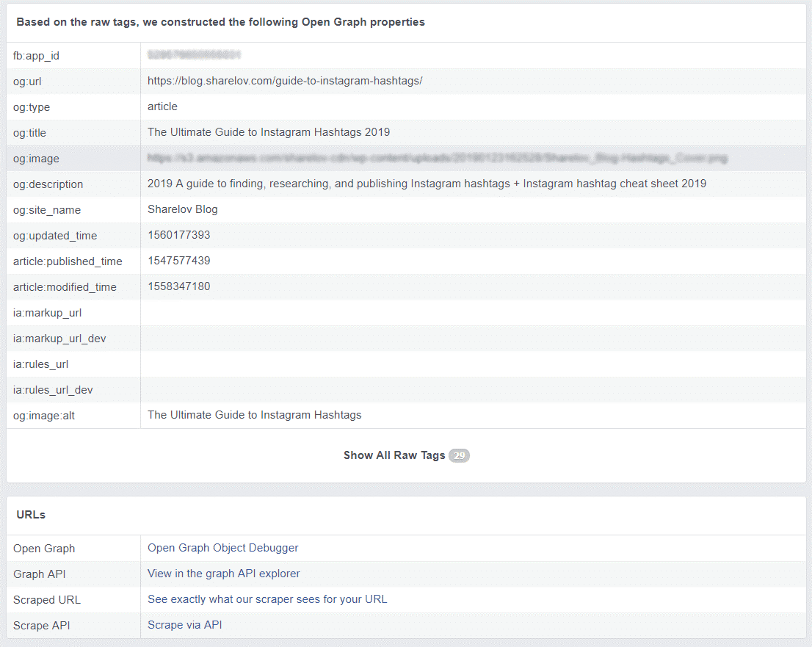The height and width of the screenshot is (647, 812).
Task: Click the blurred og:image URL value
Action: coord(438,158)
